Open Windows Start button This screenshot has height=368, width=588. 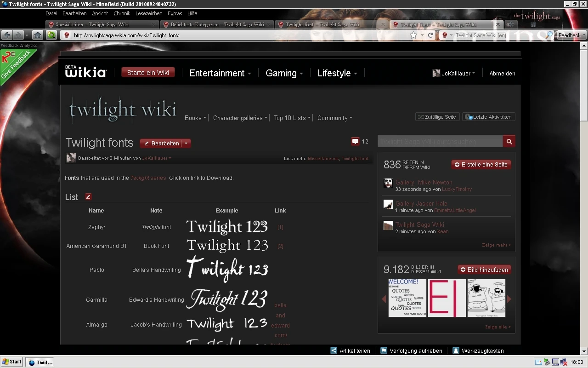(12, 362)
